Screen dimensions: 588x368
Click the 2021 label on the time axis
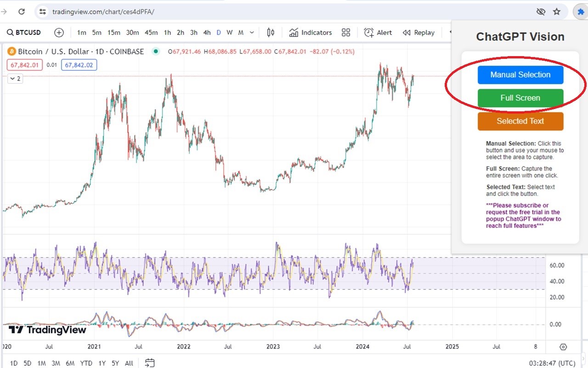[x=94, y=346]
